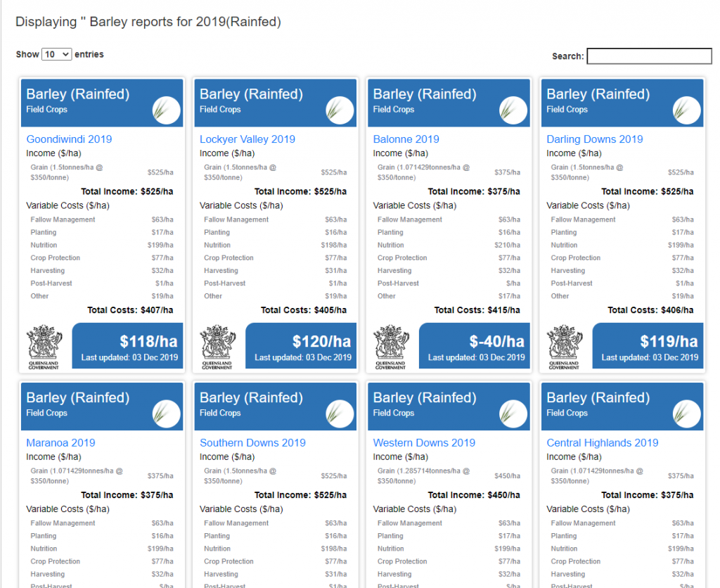Open the Southern Downs 2019 report link

coord(252,443)
